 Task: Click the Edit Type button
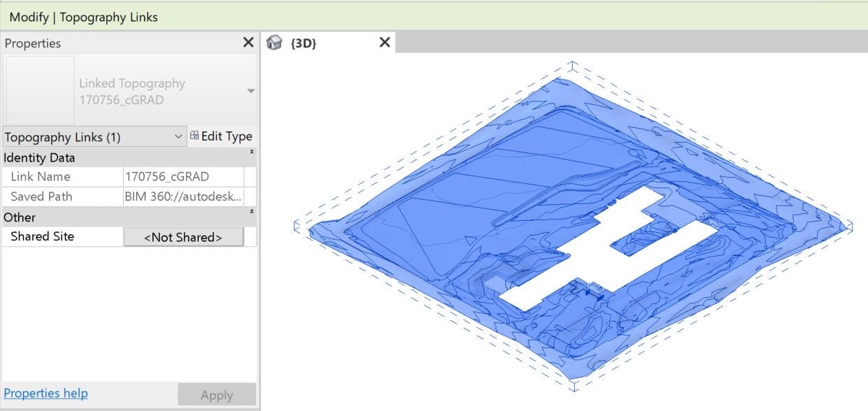point(221,136)
